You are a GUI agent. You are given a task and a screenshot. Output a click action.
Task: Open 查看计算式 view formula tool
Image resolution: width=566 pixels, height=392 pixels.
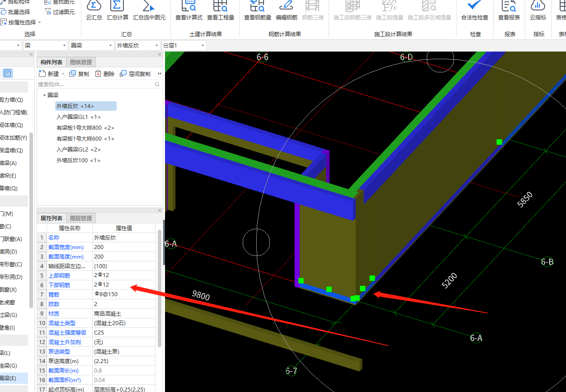pyautogui.click(x=189, y=10)
